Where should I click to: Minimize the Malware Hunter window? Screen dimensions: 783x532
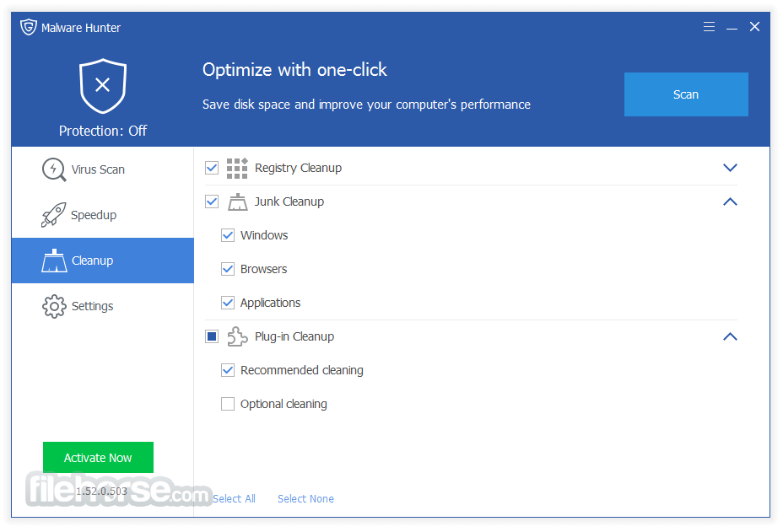(x=732, y=27)
